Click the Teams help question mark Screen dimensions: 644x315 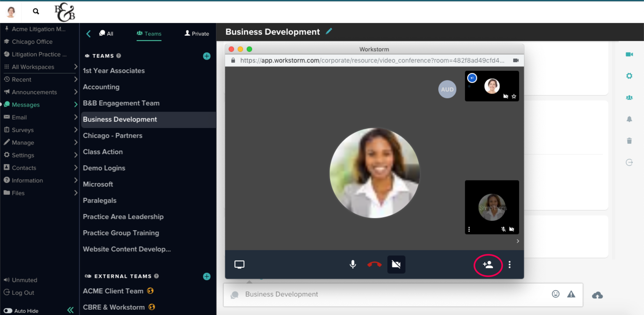(x=119, y=56)
